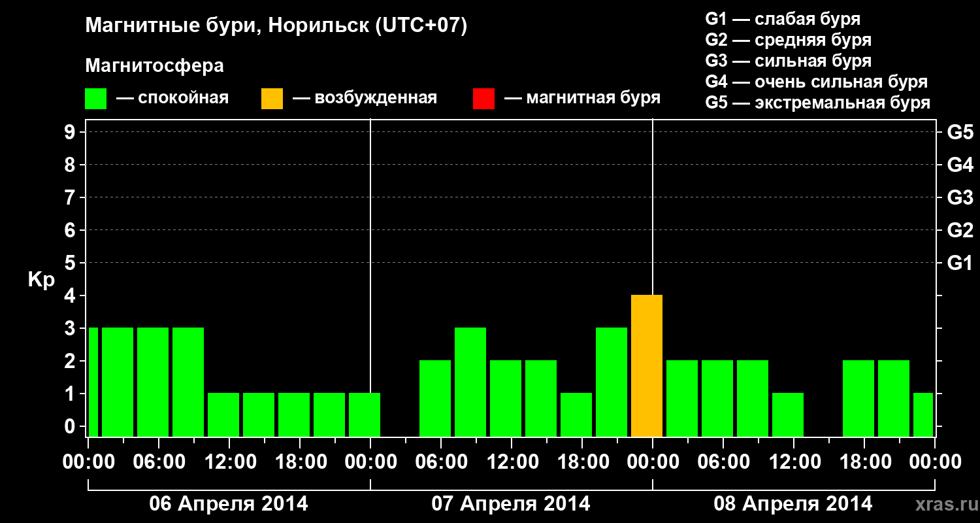Select the orange Kp 4 bar
The height and width of the screenshot is (523, 980).
click(647, 365)
